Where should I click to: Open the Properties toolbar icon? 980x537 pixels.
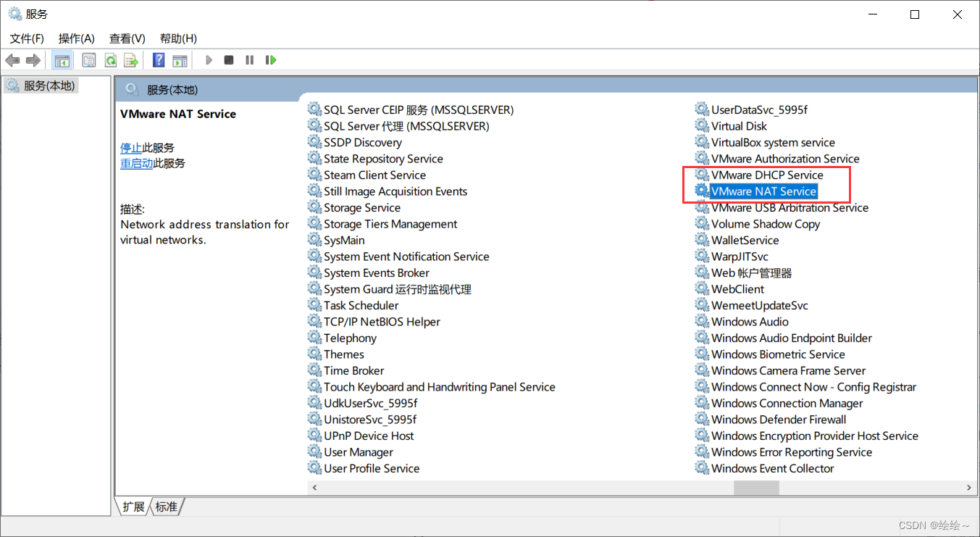89,60
